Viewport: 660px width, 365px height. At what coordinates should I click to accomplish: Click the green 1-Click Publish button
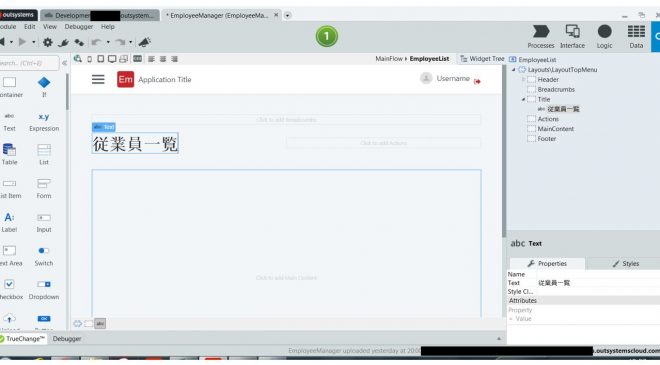click(327, 36)
